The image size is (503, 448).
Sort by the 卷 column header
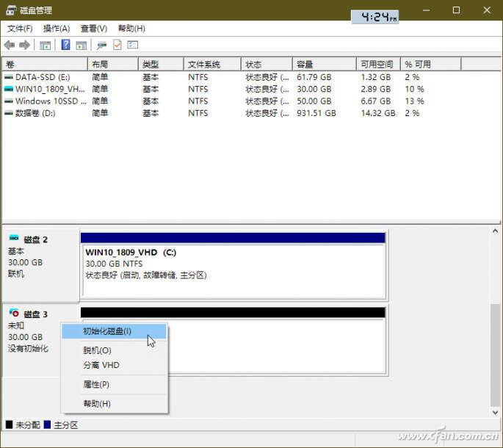click(45, 64)
